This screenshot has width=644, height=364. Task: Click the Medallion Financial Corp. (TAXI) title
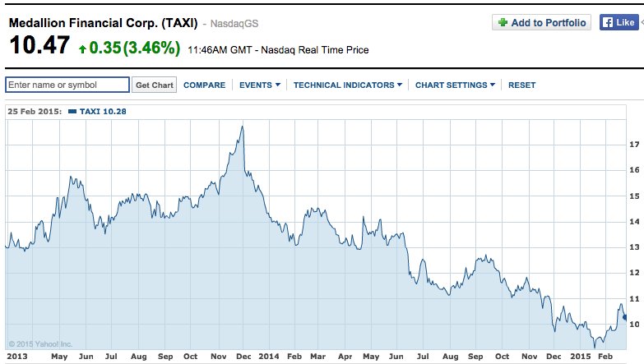pos(103,23)
